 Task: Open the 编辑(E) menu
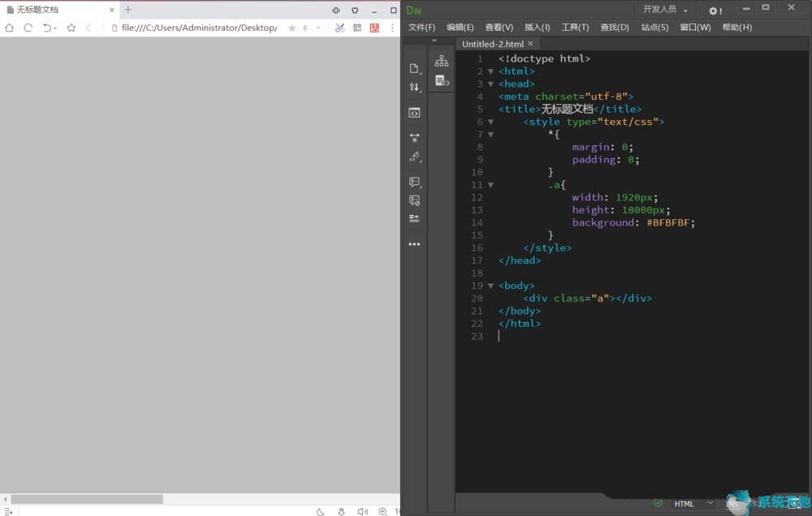[460, 28]
